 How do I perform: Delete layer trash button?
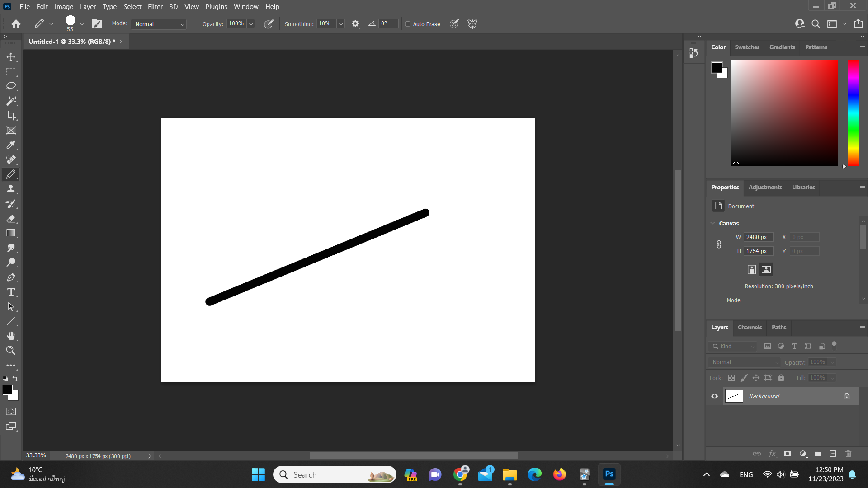(x=848, y=454)
